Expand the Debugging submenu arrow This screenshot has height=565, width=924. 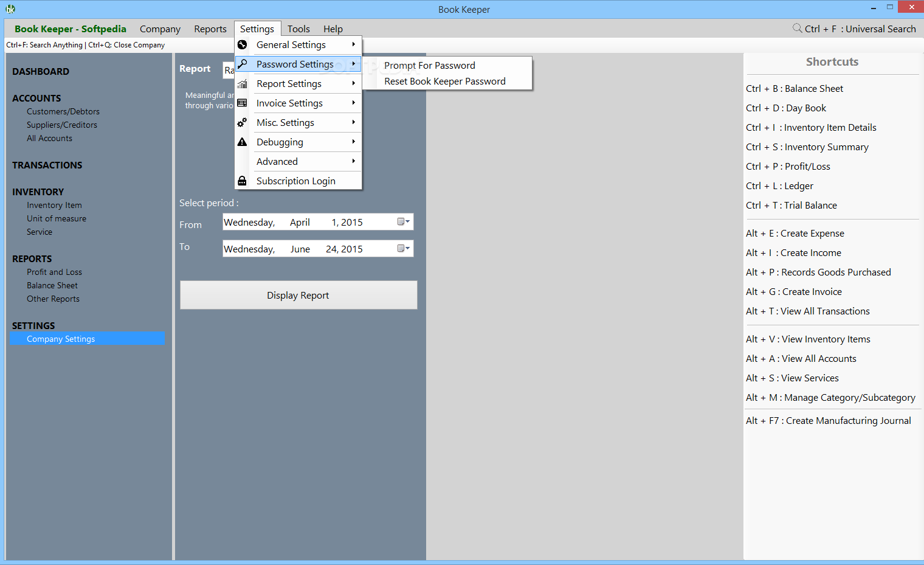coord(353,142)
